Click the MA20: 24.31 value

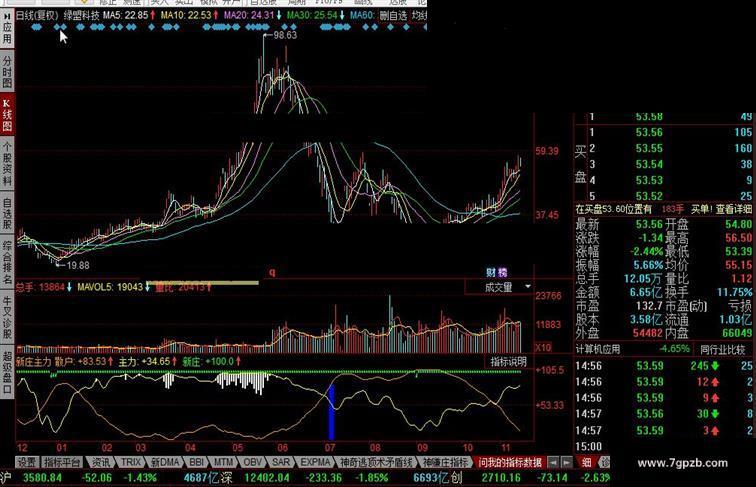click(249, 15)
